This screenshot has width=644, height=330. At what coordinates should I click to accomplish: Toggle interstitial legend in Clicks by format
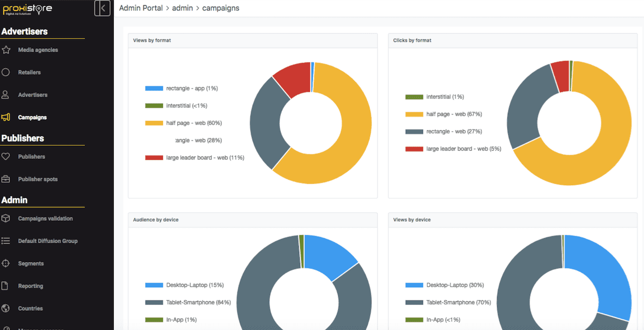click(445, 97)
